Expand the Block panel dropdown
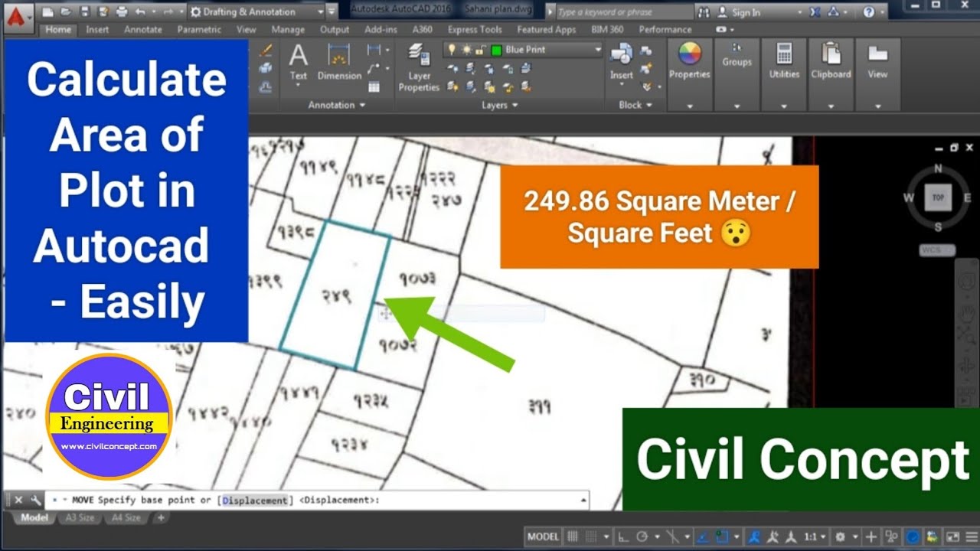Viewport: 980px width, 551px height. pos(635,105)
